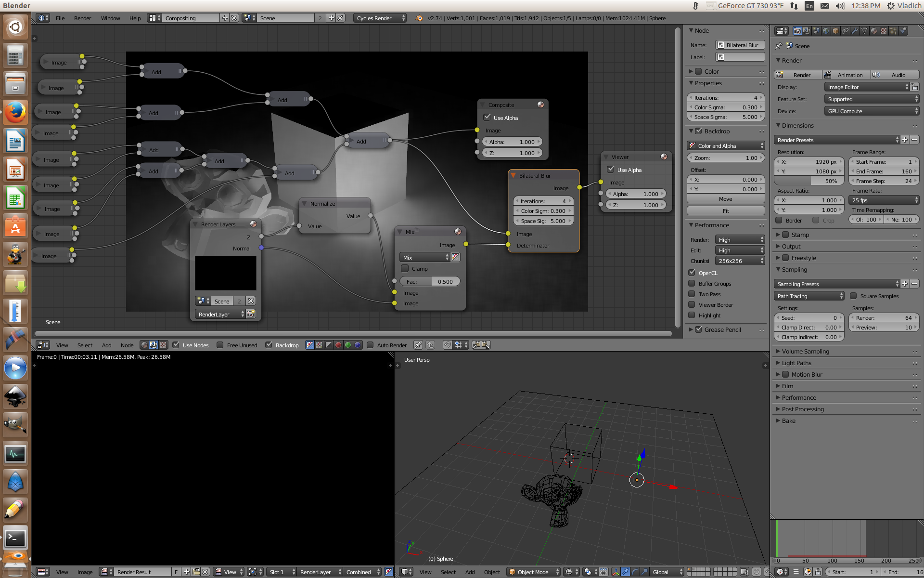Screen dimensions: 924x578
Task: Open the Object properties cube tab
Action: [x=835, y=31]
